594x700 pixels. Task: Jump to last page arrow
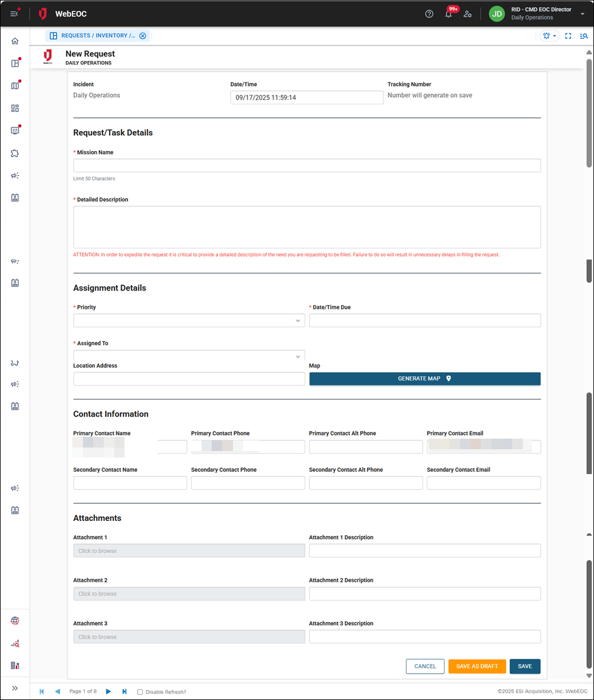point(124,692)
